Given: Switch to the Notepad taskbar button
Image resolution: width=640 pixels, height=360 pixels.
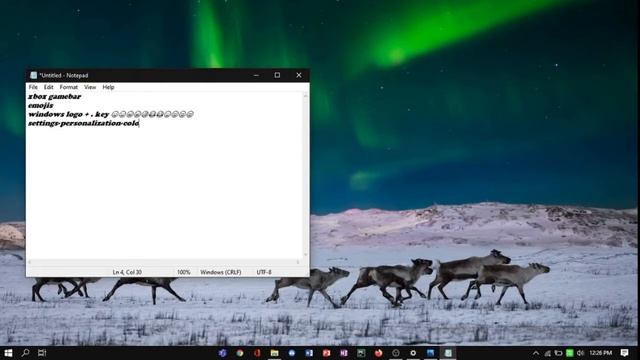Looking at the screenshot, I should click(x=448, y=353).
